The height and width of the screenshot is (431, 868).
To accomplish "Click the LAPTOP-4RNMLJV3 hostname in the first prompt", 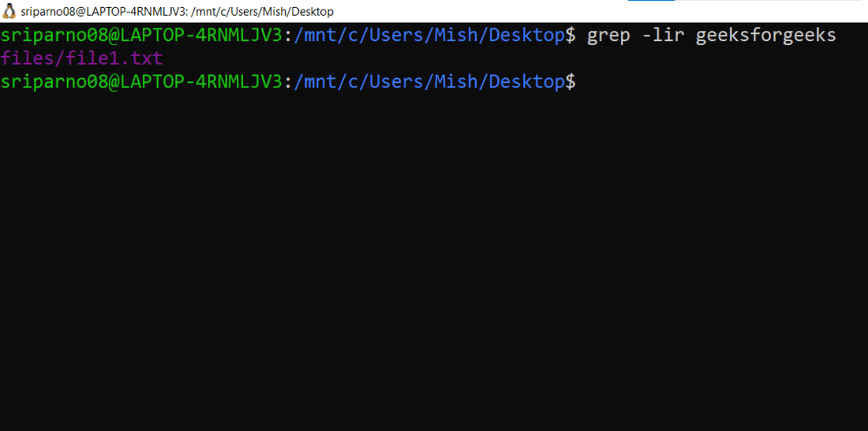I will (x=201, y=36).
